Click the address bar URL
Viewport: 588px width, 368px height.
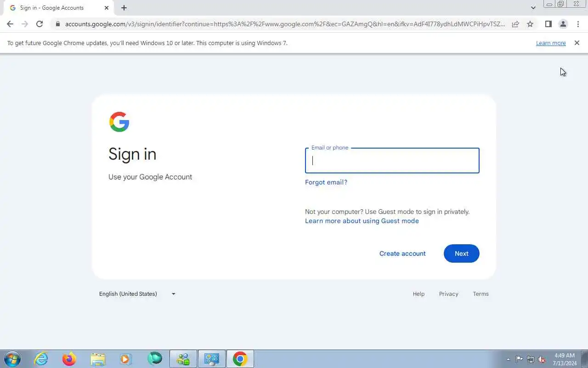click(285, 24)
